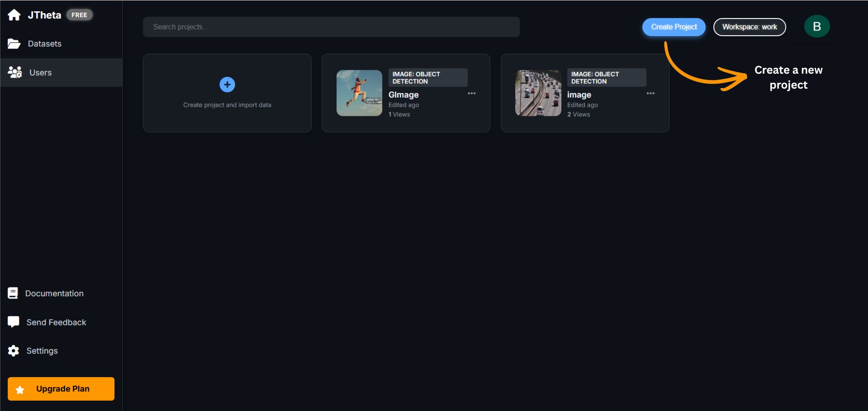Open the Settings gear icon
Screen dimensions: 868x411
pos(14,351)
